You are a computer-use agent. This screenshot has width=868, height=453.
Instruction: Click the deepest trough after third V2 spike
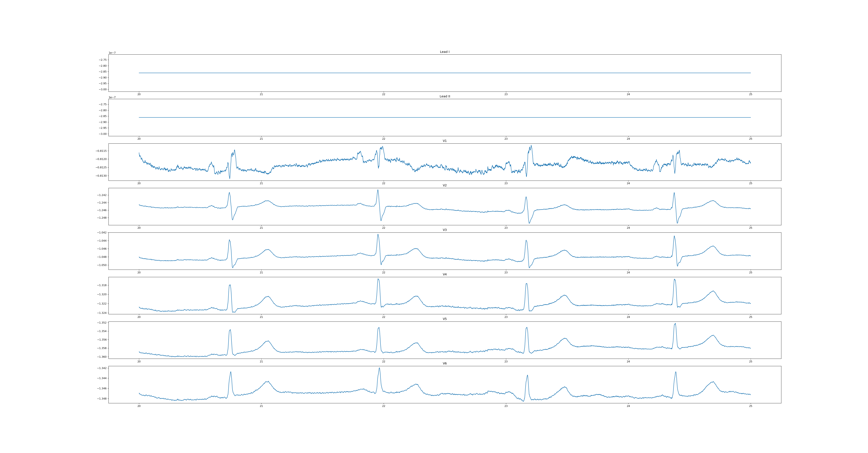point(529,223)
